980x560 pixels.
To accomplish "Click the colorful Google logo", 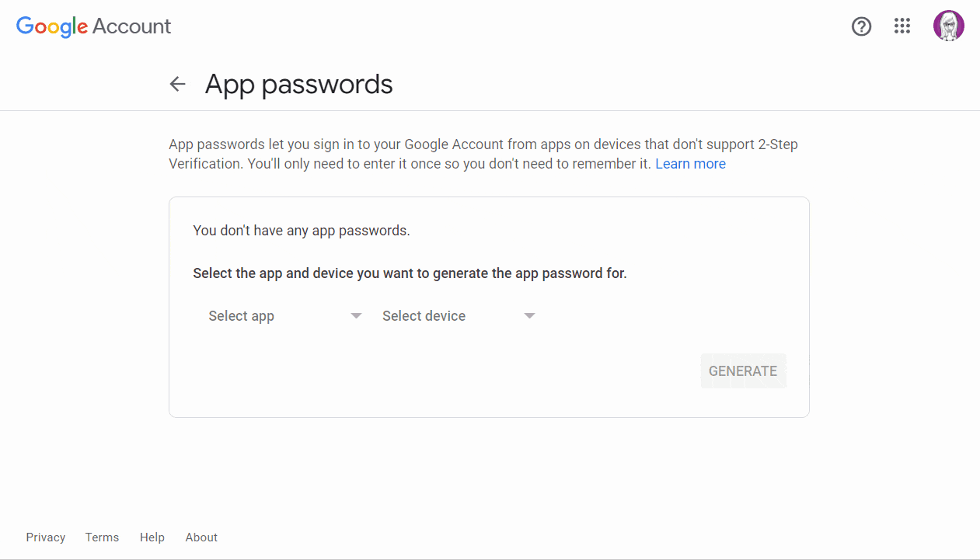I will 52,26.
